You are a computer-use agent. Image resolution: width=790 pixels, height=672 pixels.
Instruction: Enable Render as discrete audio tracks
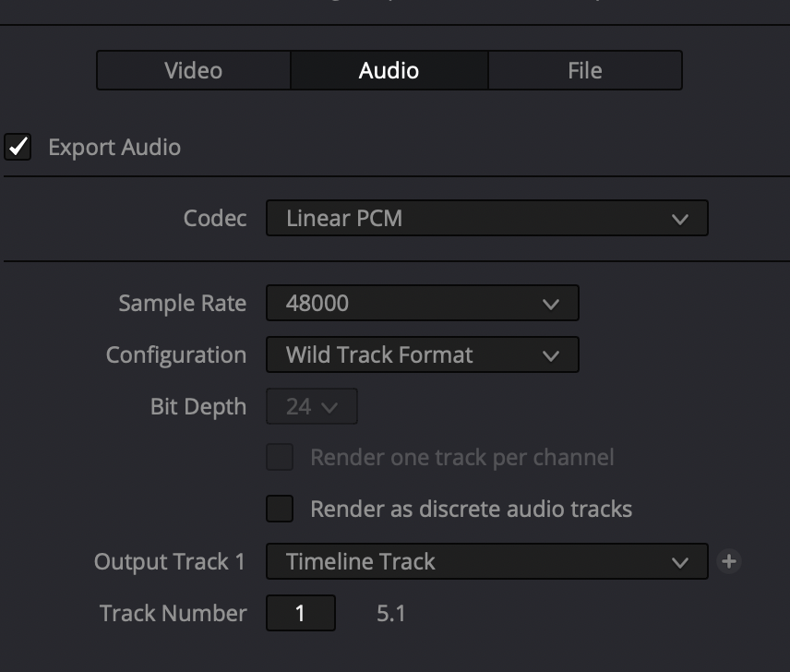click(x=280, y=509)
